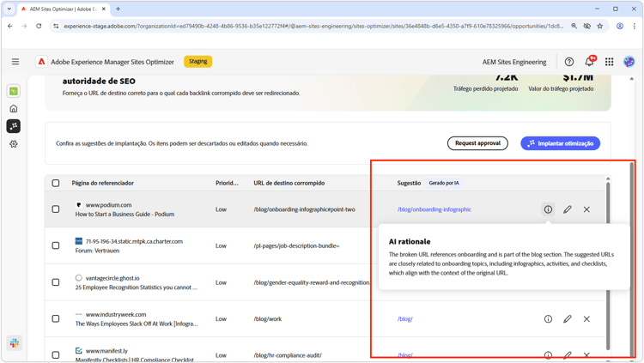Click the AI rationale popover heading

tap(410, 241)
